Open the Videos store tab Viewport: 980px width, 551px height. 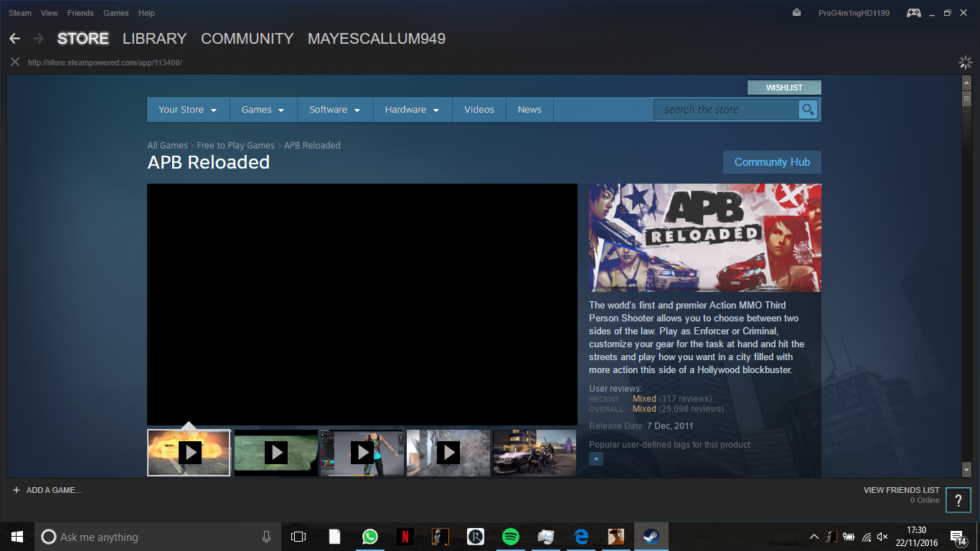click(x=479, y=109)
